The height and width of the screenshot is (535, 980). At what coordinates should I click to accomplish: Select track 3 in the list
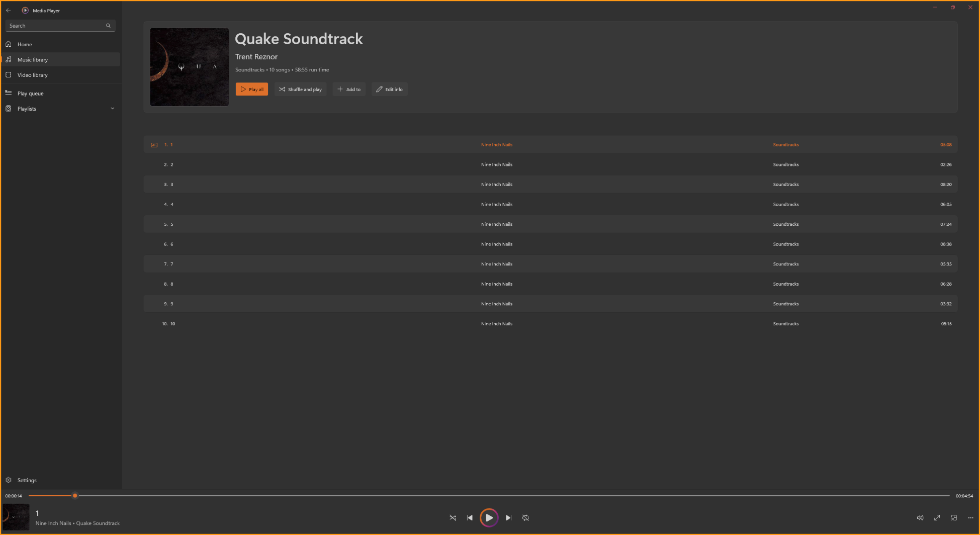pyautogui.click(x=551, y=185)
